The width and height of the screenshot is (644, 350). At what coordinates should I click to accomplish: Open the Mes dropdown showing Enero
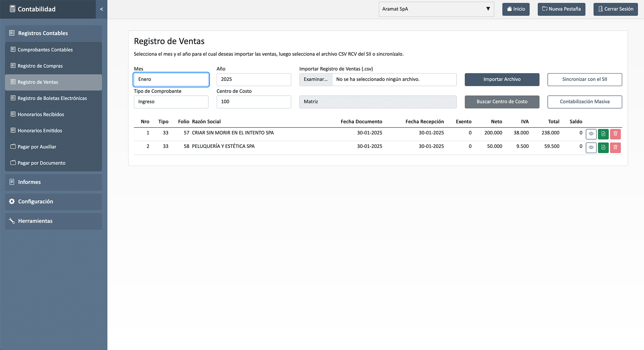point(171,79)
